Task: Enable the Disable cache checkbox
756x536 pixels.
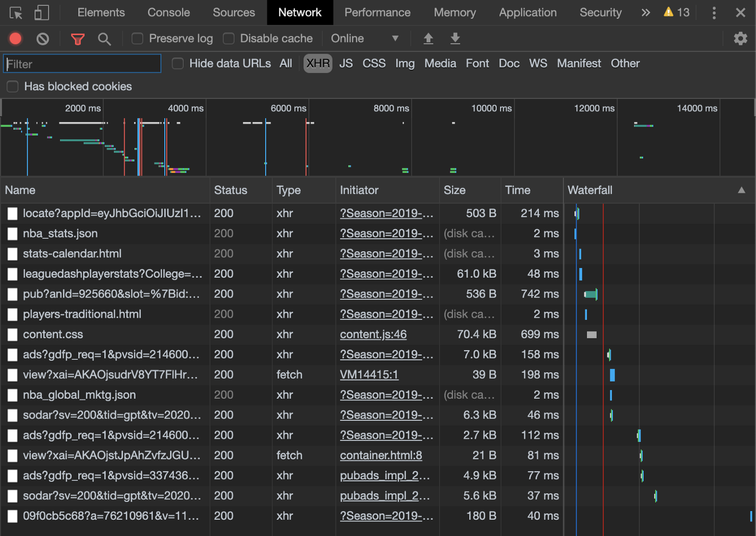Action: [x=229, y=38]
